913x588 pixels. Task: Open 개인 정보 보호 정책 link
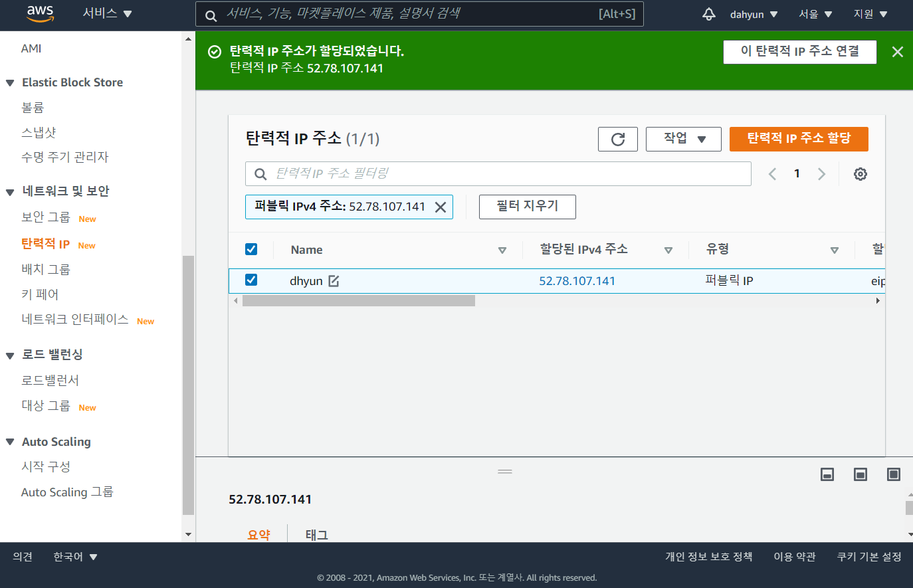click(709, 557)
